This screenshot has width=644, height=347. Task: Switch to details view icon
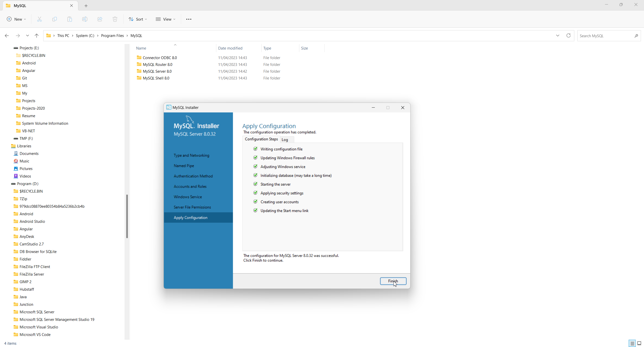pyautogui.click(x=632, y=343)
